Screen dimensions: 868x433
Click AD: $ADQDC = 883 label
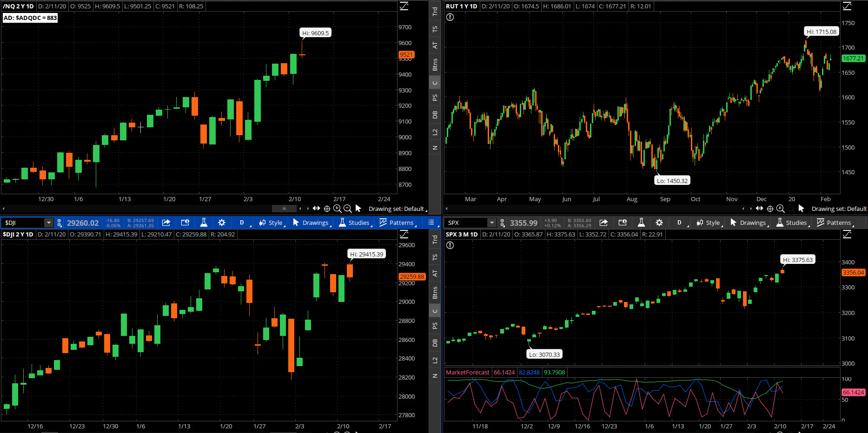coord(30,18)
